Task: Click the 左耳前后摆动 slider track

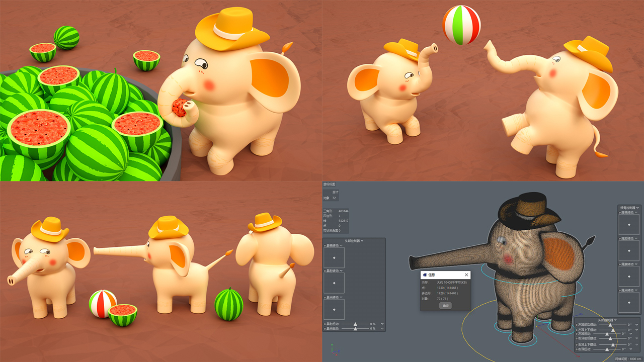Action: coord(613,325)
